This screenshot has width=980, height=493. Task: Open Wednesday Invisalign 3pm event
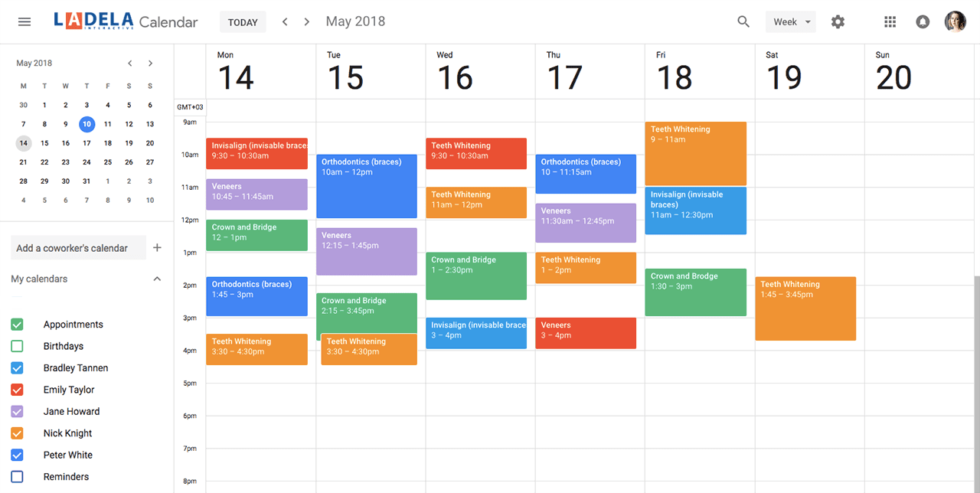point(476,333)
